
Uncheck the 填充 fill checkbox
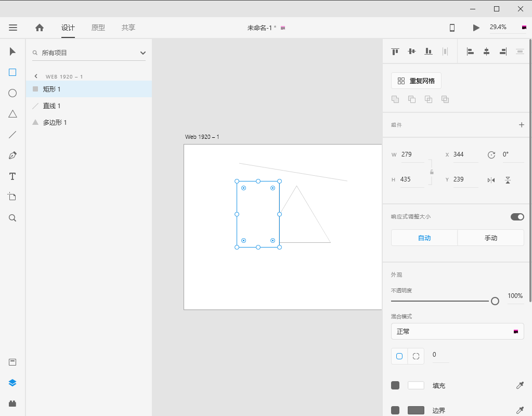(x=395, y=385)
